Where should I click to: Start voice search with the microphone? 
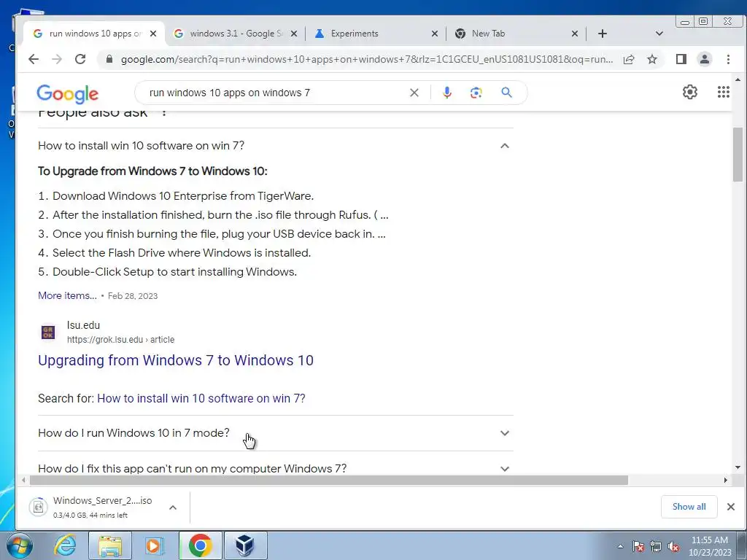click(447, 93)
